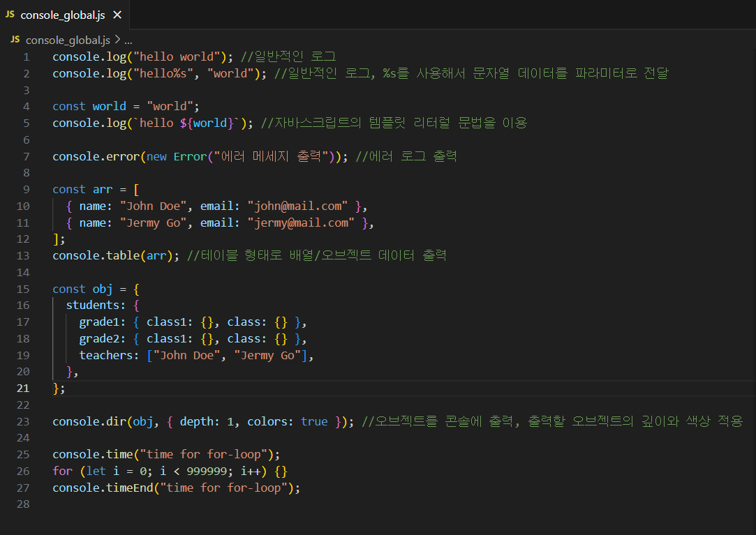Image resolution: width=756 pixels, height=535 pixels.
Task: Click the 999999 loop limit number
Action: click(x=207, y=471)
